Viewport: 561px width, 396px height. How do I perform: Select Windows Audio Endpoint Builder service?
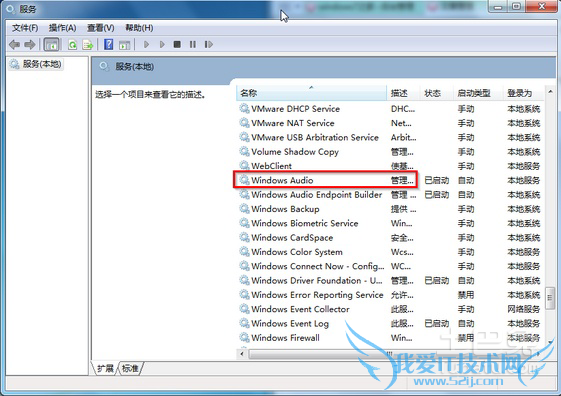tap(390, 195)
